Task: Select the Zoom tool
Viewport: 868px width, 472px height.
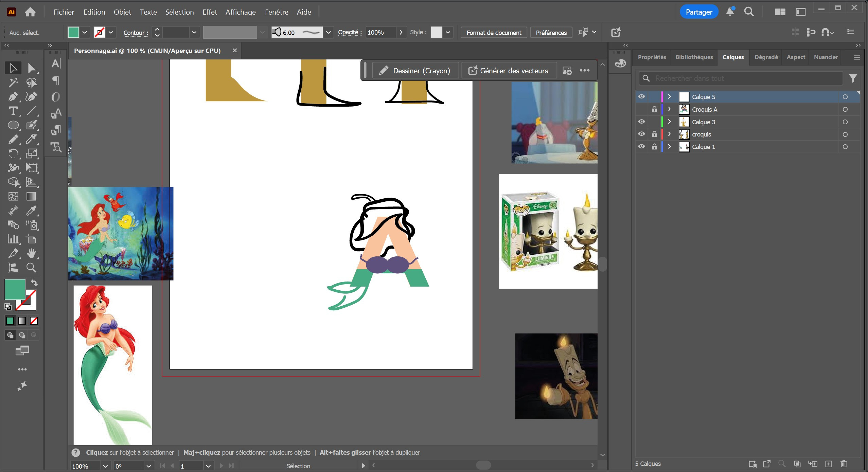Action: tap(31, 268)
